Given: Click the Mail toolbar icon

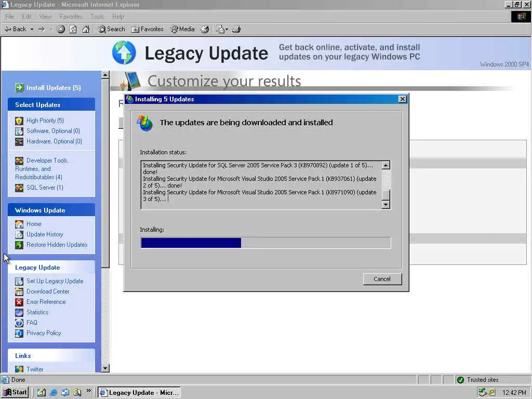Looking at the screenshot, I should point(222,30).
